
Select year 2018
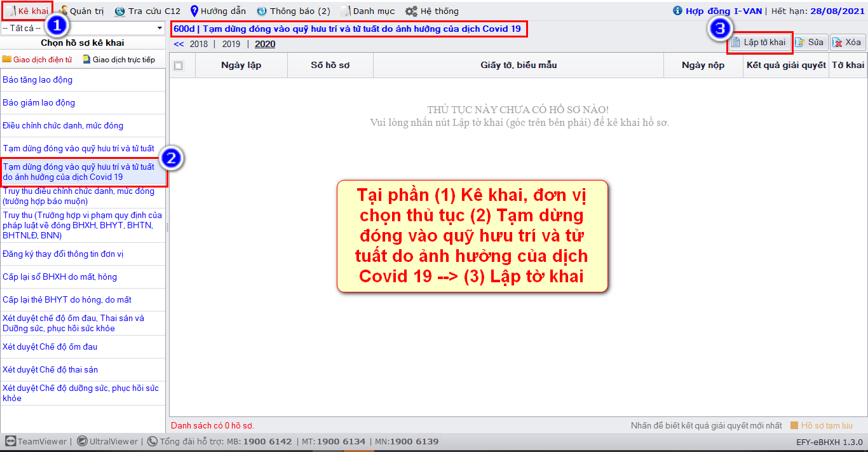pos(199,44)
